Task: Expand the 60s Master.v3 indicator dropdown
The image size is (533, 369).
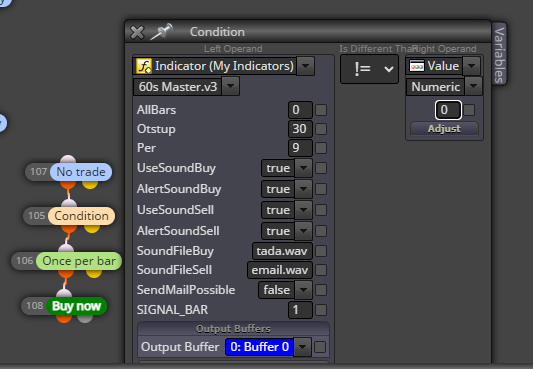Action: pos(230,86)
